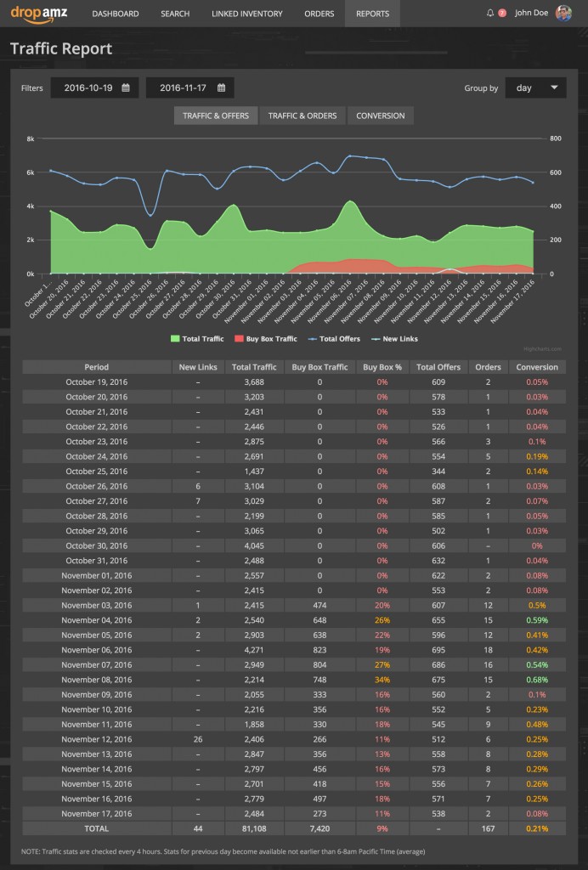Switch to the TRAFFIC & ORDERS tab
Screen dimensions: 588x870
pyautogui.click(x=302, y=116)
